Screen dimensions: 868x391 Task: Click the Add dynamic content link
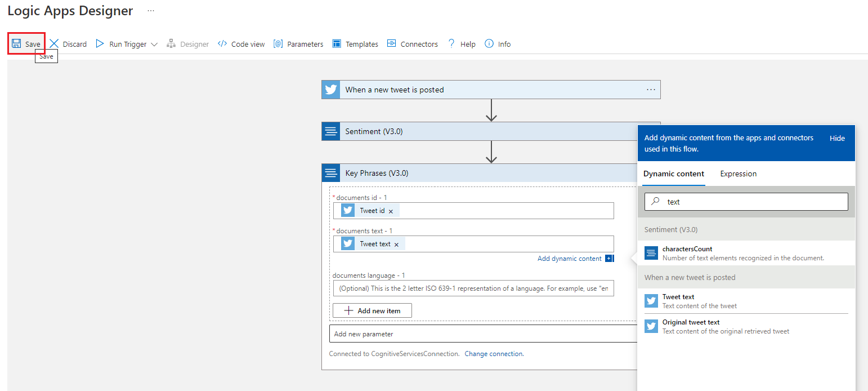570,259
